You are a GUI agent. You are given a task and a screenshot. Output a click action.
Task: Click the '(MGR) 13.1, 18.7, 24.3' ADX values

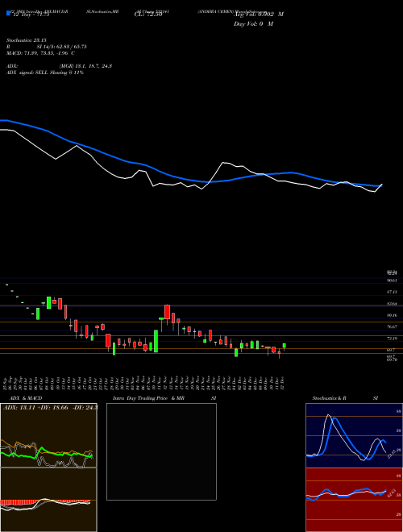(85, 66)
